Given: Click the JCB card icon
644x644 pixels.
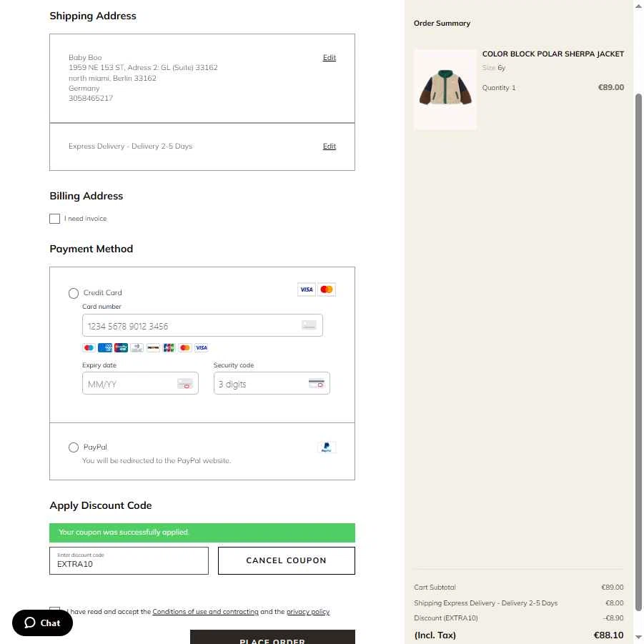Looking at the screenshot, I should (x=169, y=348).
